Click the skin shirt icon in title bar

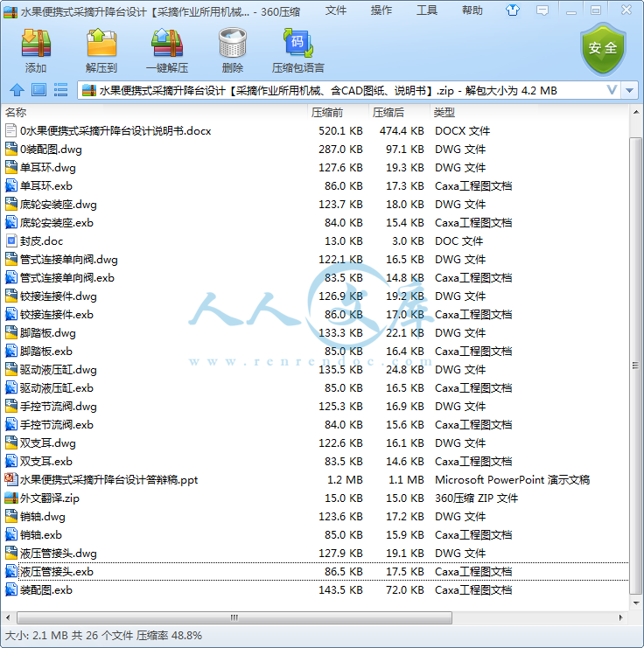(513, 10)
